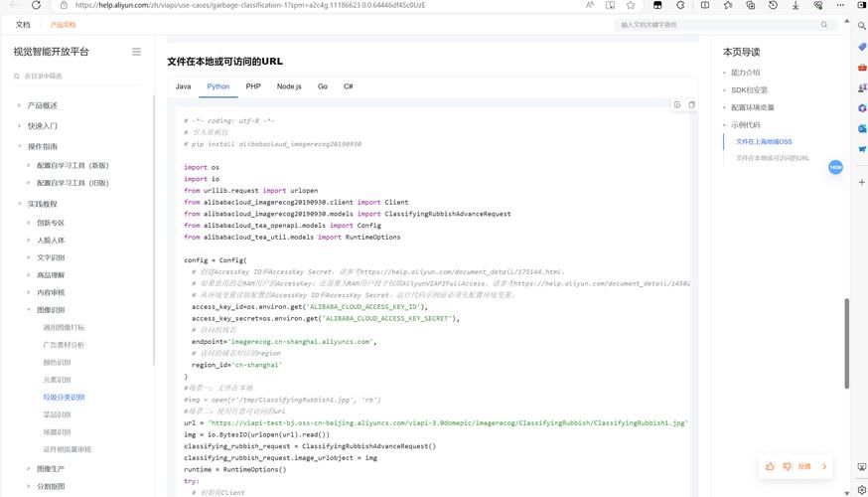
Task: Switch to the Java code tab
Action: tap(184, 86)
